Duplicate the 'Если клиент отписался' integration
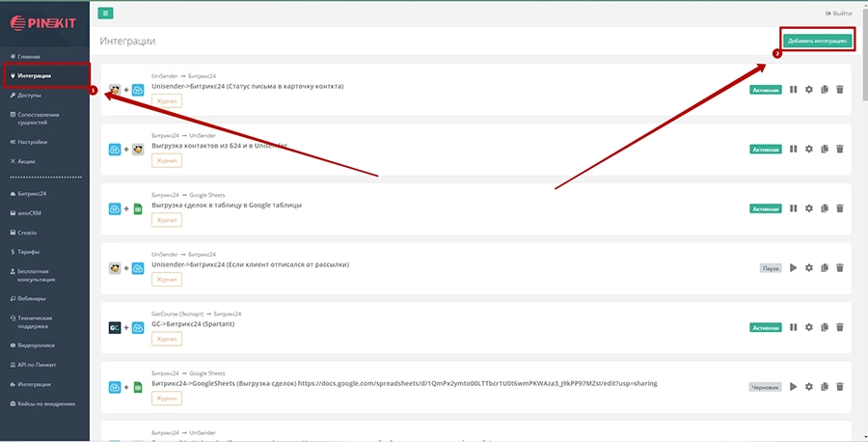Screen dimensions: 868x442 pyautogui.click(x=824, y=267)
